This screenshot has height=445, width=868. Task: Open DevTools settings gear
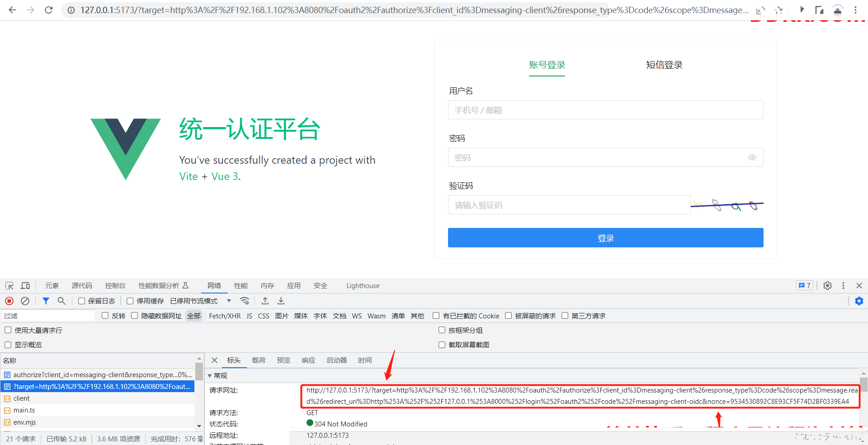(x=827, y=286)
